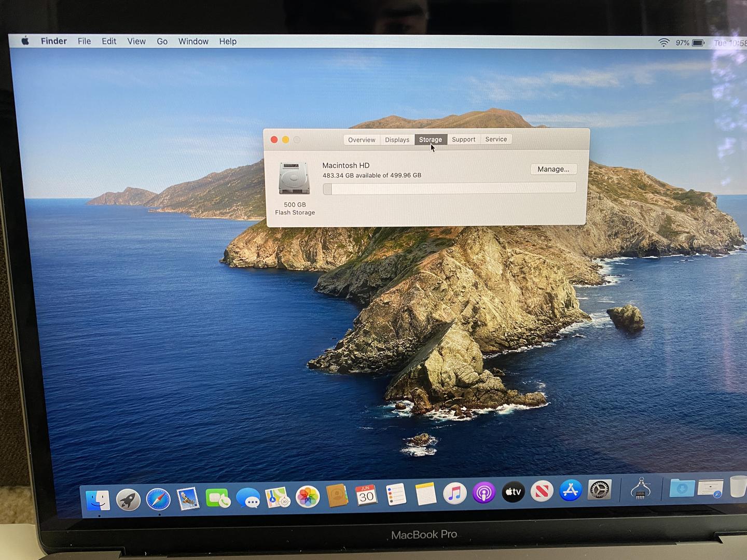Screen dimensions: 747x560
Task: Open the Mail stamp icon in Dock
Action: click(188, 499)
